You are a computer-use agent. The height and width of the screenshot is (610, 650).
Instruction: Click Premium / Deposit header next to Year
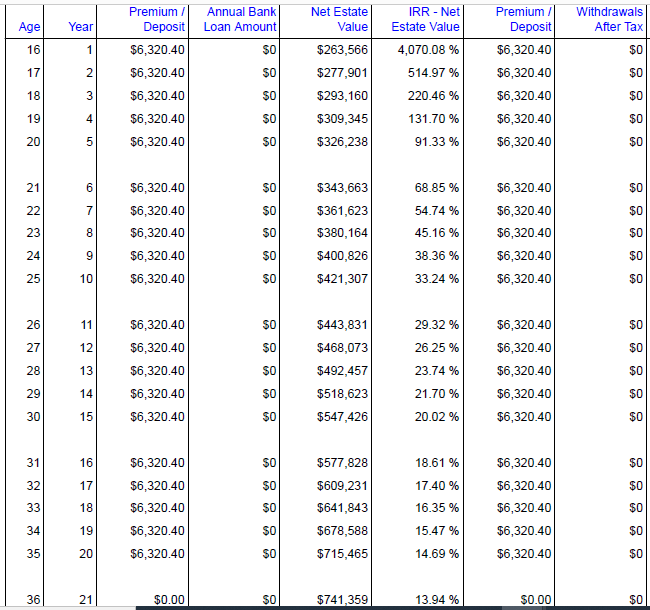point(157,19)
